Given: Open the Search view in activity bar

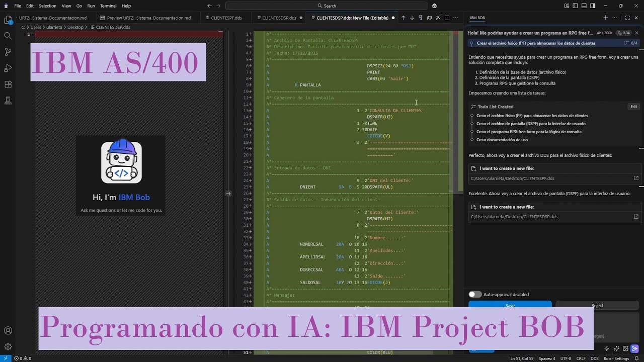Looking at the screenshot, I should (x=8, y=36).
